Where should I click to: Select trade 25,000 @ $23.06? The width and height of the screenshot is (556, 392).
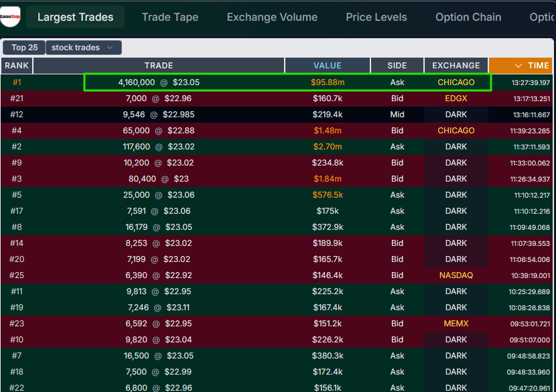159,195
